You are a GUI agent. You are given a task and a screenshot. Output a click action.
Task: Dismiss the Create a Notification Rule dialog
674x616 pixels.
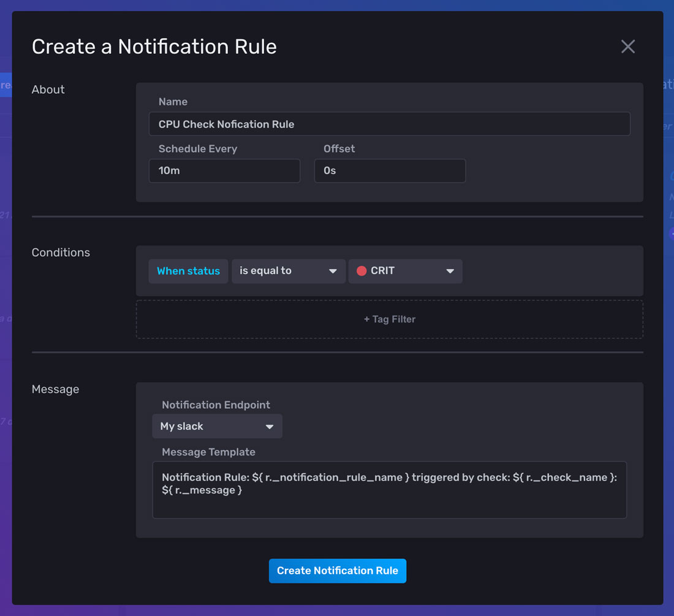click(x=627, y=46)
